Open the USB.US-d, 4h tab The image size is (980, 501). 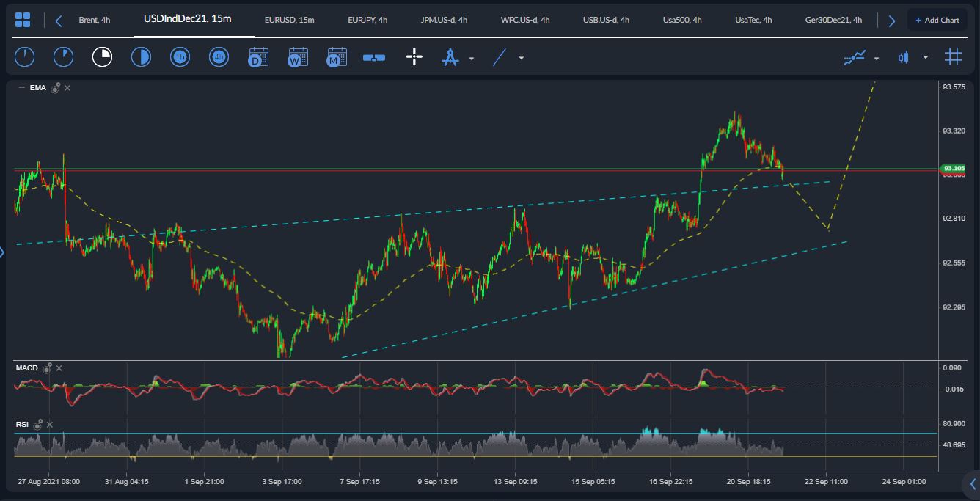pos(606,20)
